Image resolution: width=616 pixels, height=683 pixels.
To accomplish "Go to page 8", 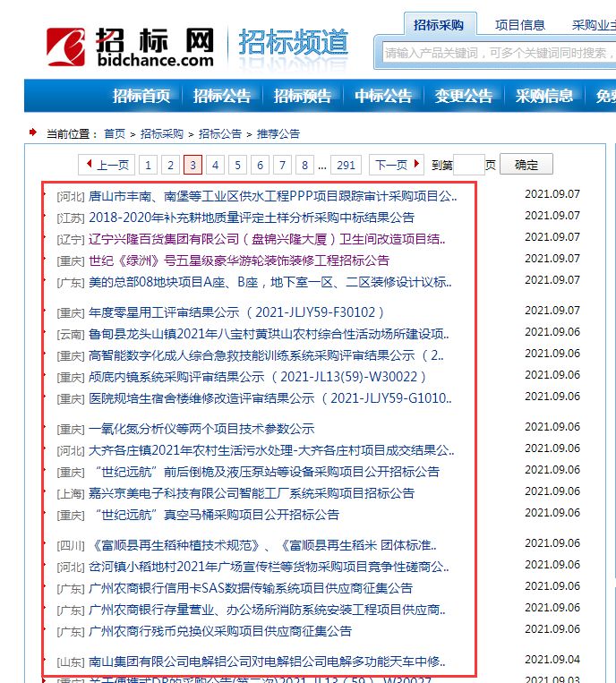I will coord(304,165).
